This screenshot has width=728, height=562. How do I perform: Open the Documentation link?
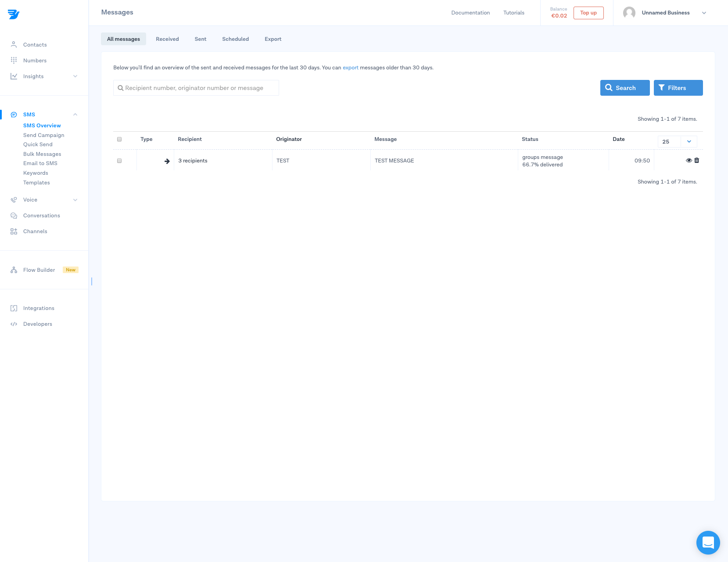point(470,13)
